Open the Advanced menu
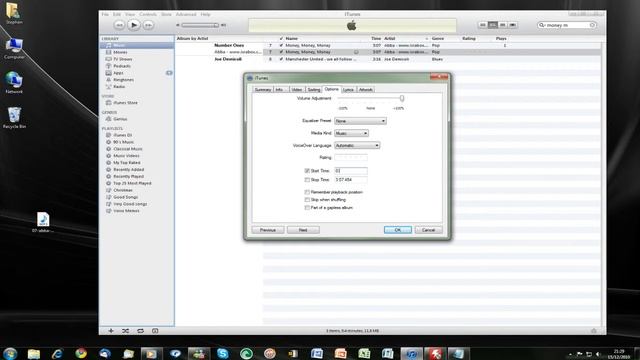Screen dimensions: 640x360 (186, 14)
